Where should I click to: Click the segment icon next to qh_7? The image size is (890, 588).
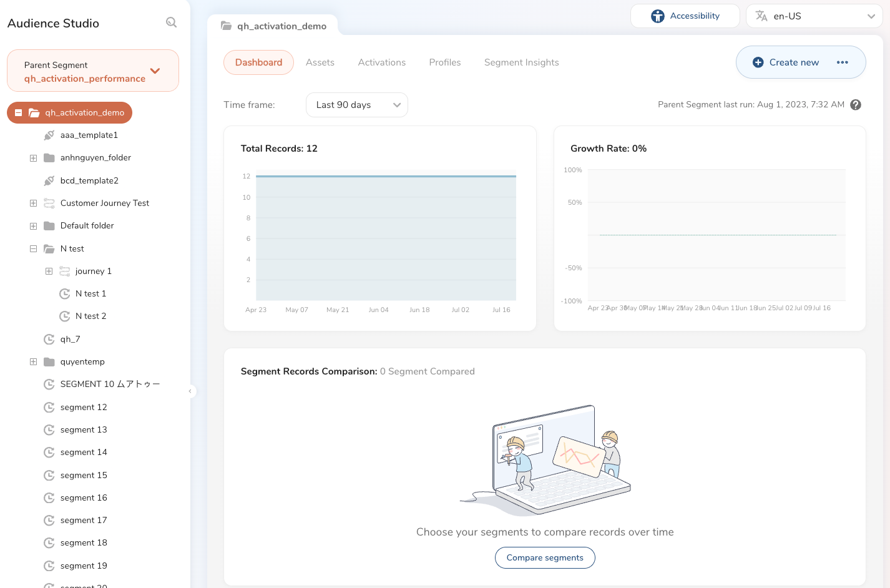49,340
